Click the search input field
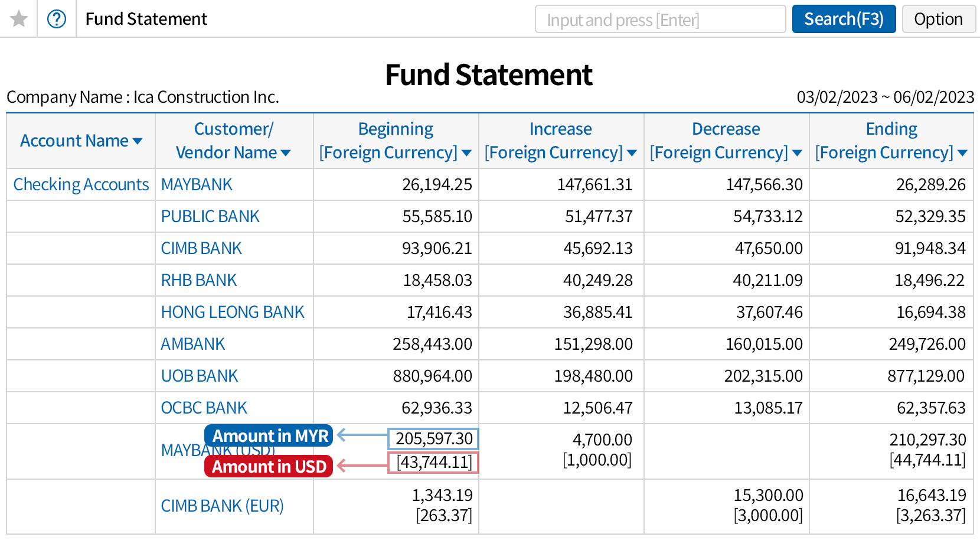The width and height of the screenshot is (980, 540). coord(659,19)
